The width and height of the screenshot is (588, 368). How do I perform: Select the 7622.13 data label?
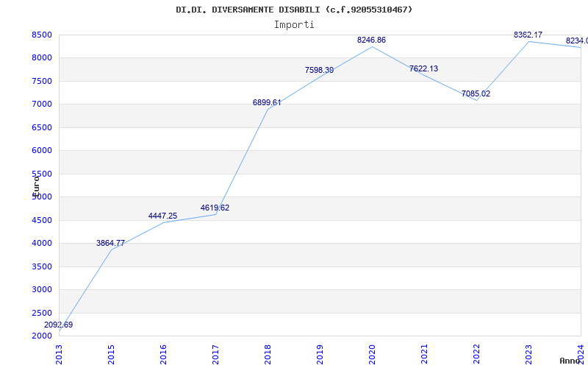tap(424, 68)
